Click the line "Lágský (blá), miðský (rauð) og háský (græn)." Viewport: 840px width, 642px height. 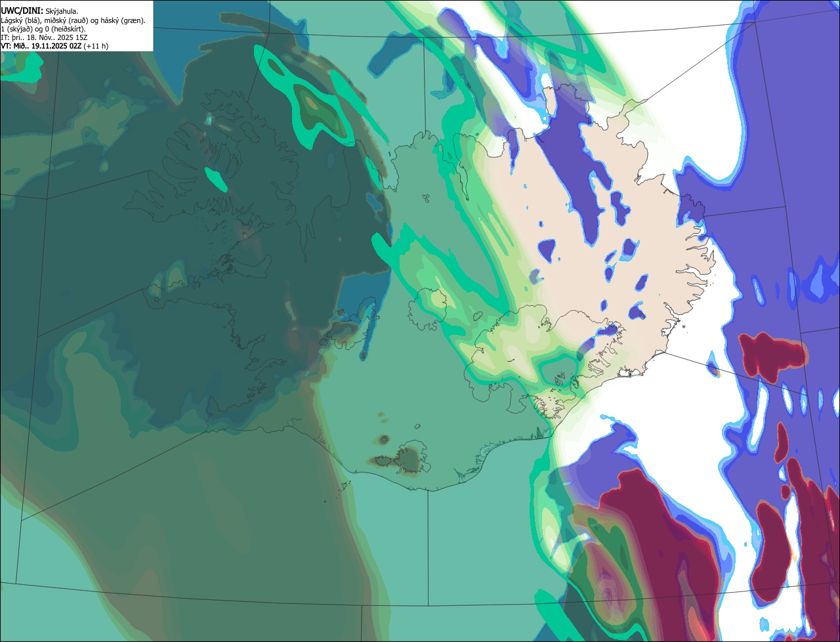click(x=73, y=20)
